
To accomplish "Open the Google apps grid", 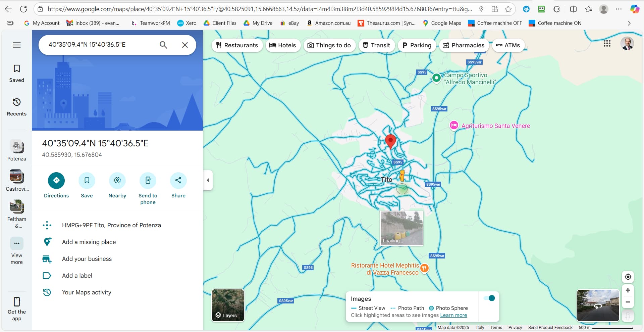I will coord(607,44).
